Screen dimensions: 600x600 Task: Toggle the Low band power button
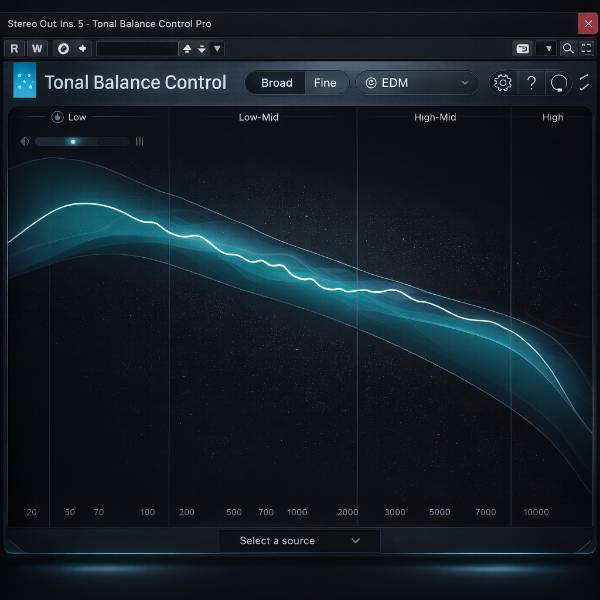tap(57, 117)
